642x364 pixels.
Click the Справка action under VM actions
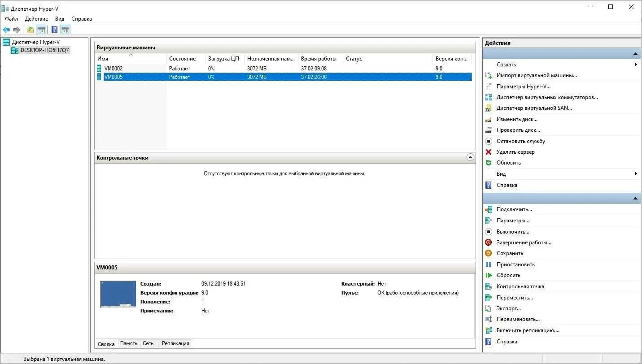click(x=507, y=342)
